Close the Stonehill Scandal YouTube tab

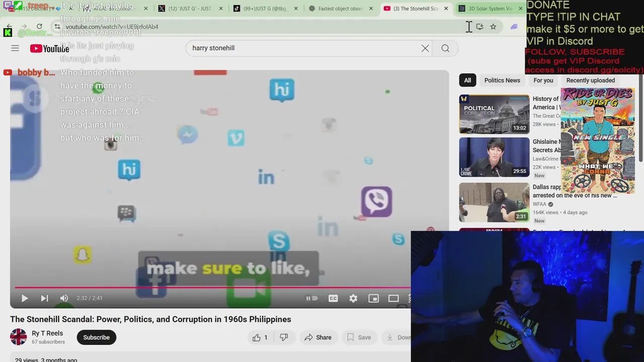(x=446, y=9)
